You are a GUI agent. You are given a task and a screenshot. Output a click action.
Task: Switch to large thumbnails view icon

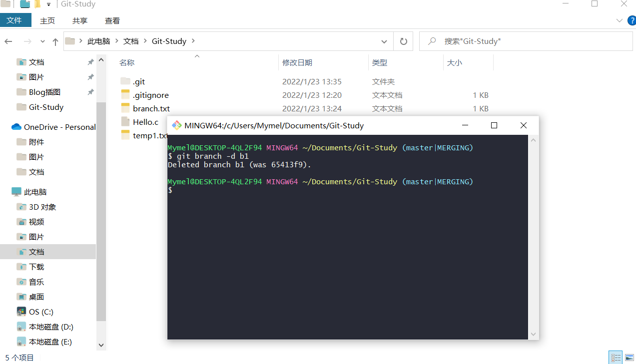click(629, 358)
